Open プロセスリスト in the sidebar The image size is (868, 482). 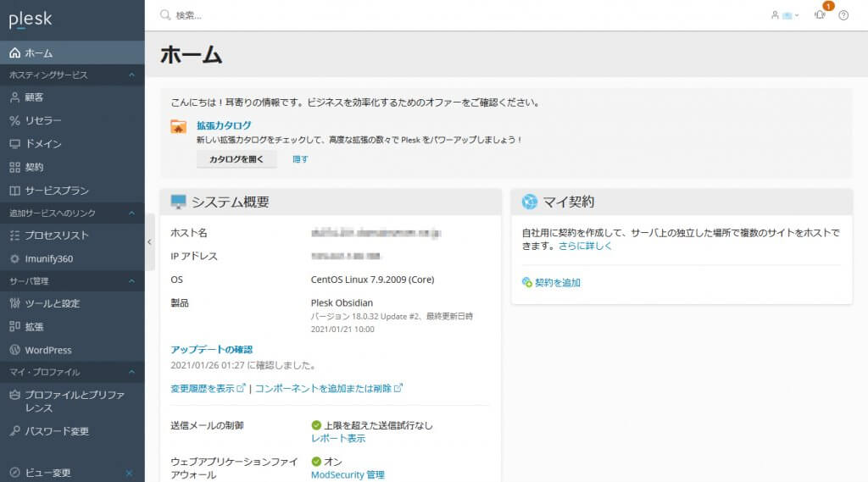(x=72, y=235)
